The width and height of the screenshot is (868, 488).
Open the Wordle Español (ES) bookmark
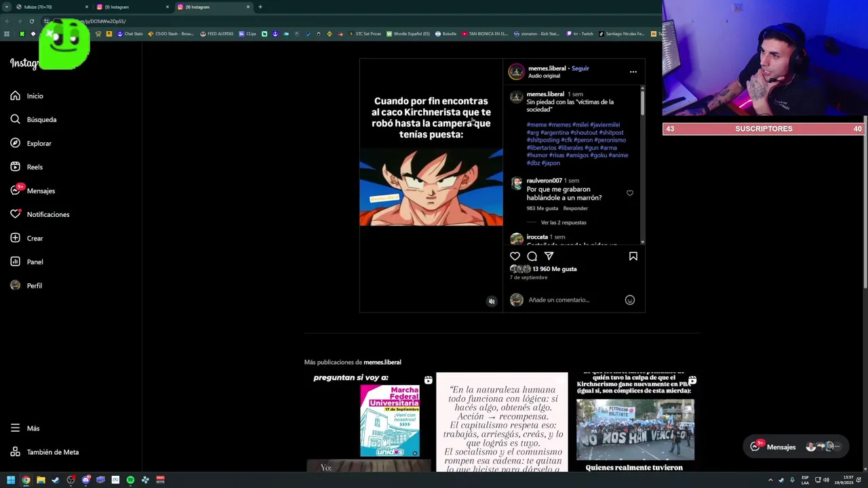[x=408, y=34]
